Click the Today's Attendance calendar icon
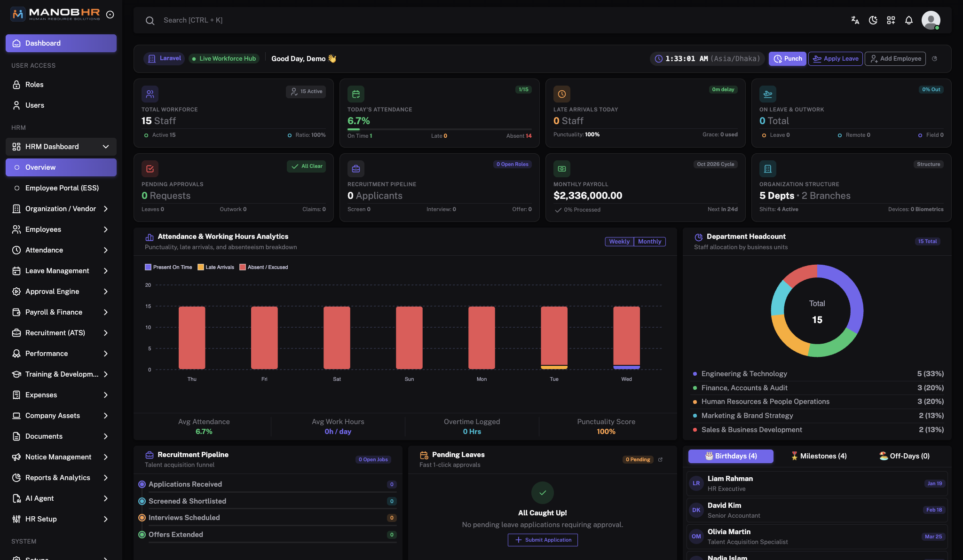Image resolution: width=963 pixels, height=560 pixels. pos(356,94)
